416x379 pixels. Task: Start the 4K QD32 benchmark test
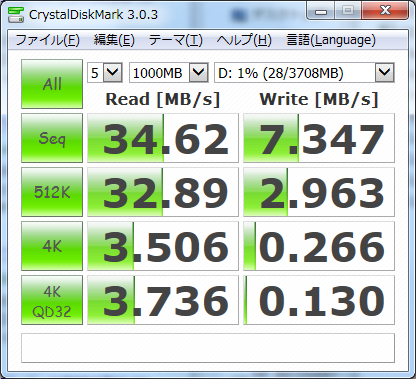click(52, 300)
